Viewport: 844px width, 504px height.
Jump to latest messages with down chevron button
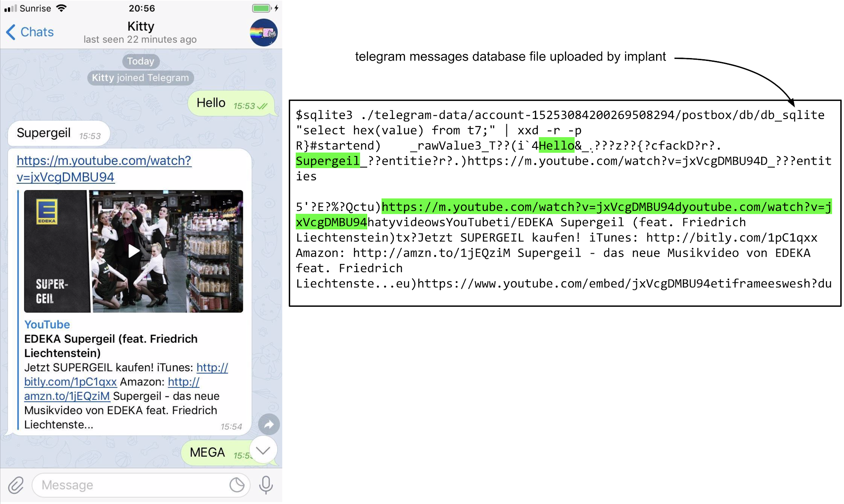263,450
